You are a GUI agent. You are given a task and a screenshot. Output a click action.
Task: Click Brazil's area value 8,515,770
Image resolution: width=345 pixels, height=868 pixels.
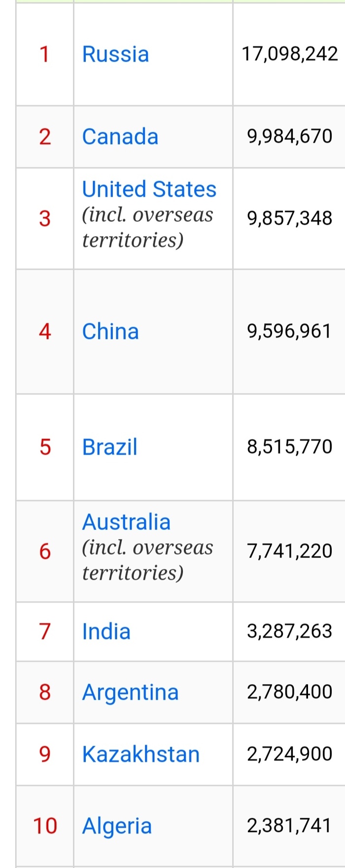290,447
